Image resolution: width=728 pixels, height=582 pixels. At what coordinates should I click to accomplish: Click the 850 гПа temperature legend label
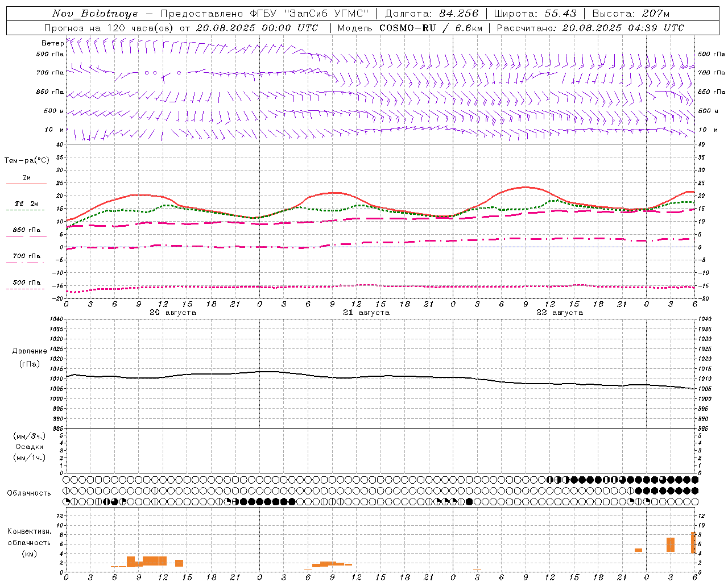tap(27, 230)
